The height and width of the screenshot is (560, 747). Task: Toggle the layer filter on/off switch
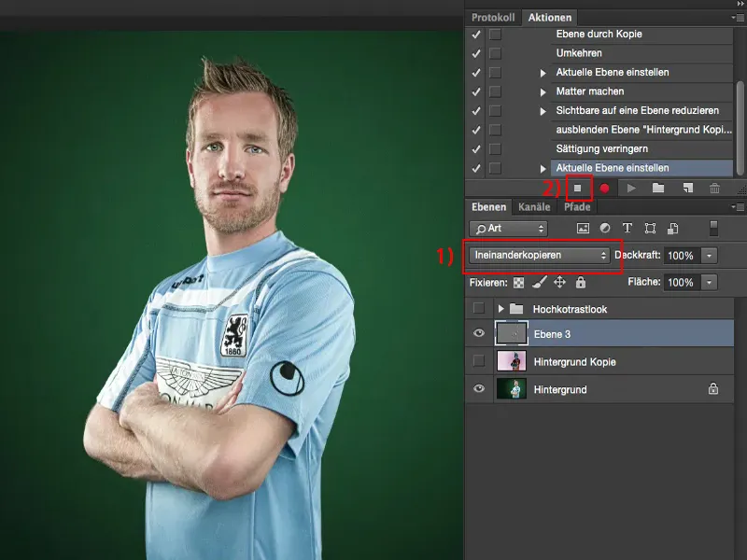click(x=713, y=228)
